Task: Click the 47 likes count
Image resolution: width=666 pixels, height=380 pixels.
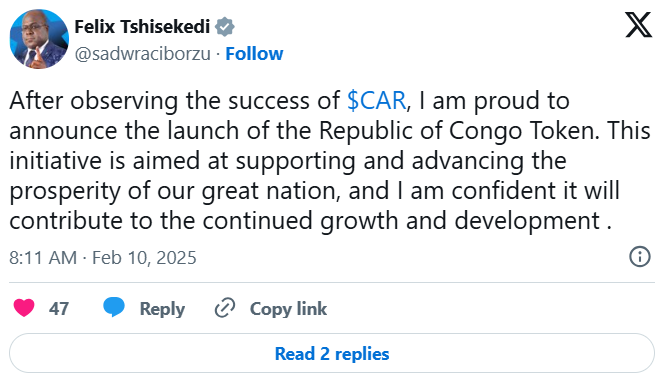Action: [59, 309]
